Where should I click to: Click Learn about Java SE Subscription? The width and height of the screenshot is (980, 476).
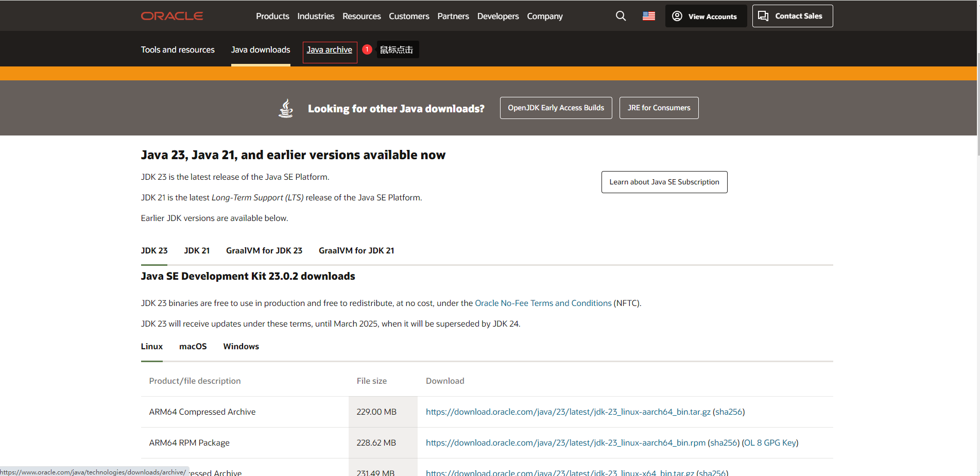[x=664, y=182]
